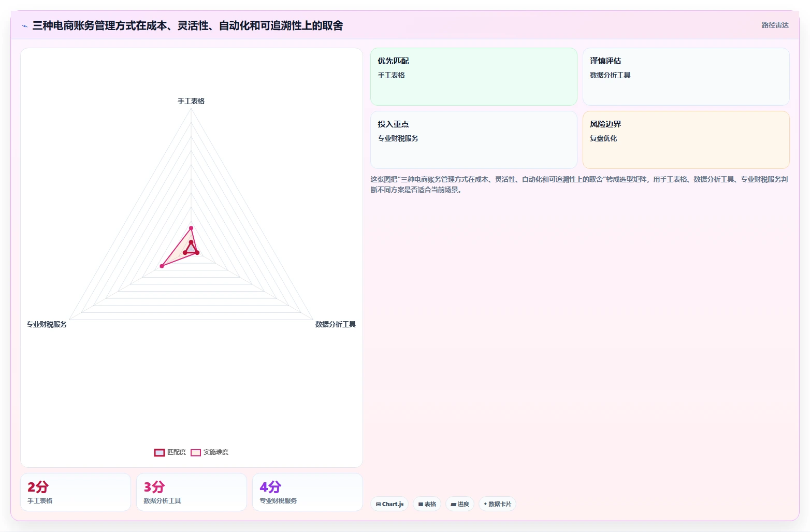810x532 pixels.
Task: Click the 手工表格 axis label on the radar
Action: (x=191, y=101)
